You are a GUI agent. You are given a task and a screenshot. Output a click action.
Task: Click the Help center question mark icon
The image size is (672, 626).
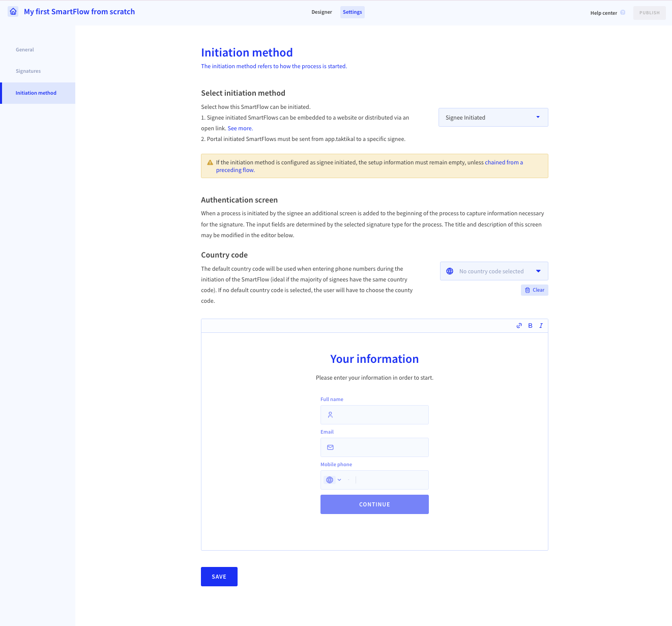click(x=623, y=13)
